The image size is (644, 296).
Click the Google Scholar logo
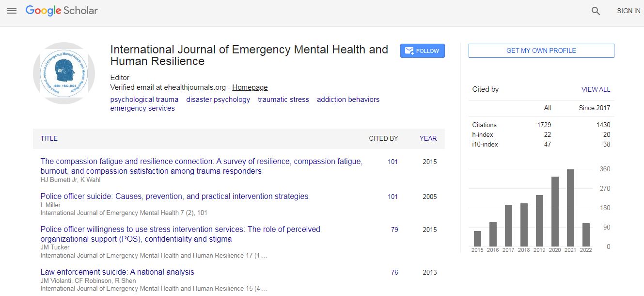click(62, 11)
